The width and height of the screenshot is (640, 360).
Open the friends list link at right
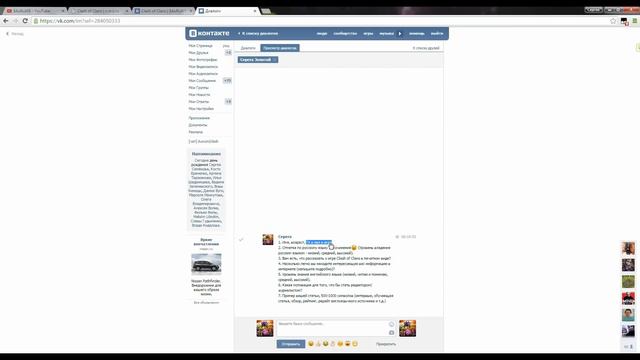coord(426,48)
